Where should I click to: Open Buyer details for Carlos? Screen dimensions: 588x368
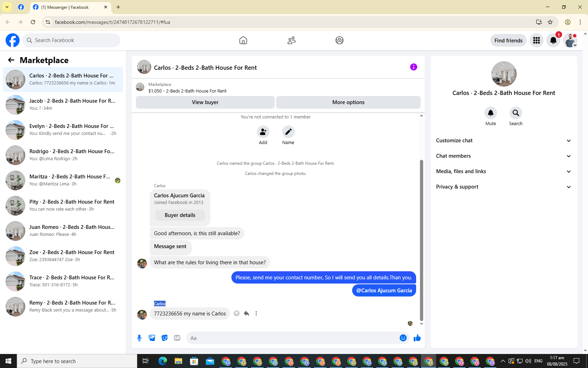point(180,215)
